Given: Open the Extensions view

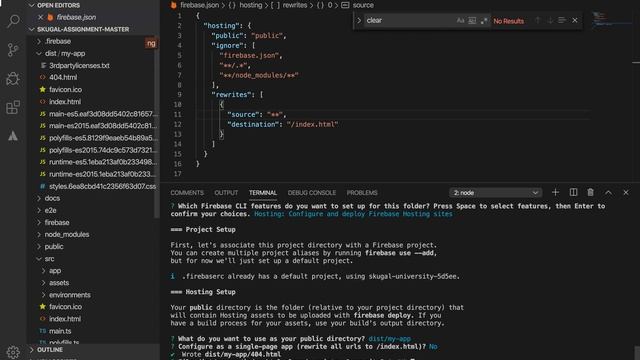Looking at the screenshot, I should tap(13, 107).
